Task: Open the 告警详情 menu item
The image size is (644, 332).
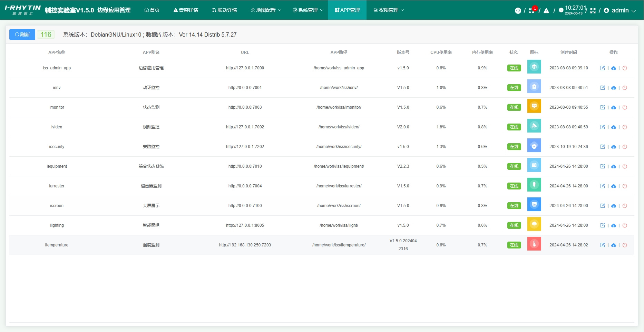Action: [x=186, y=10]
